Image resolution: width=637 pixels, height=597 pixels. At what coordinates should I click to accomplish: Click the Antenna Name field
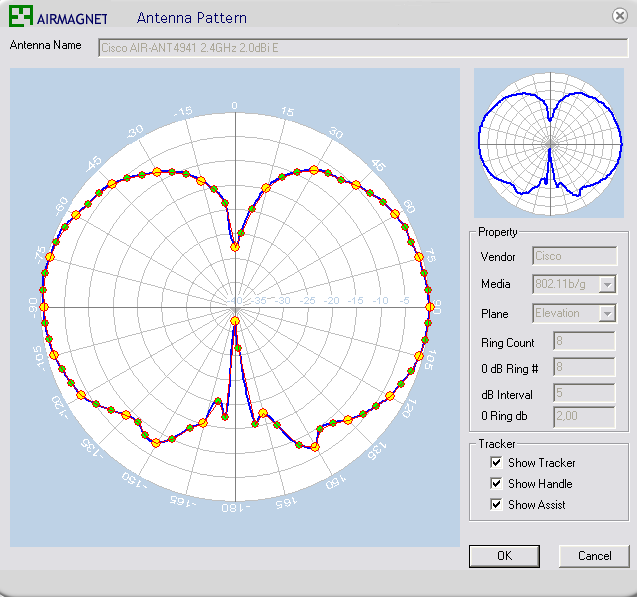pyautogui.click(x=363, y=48)
